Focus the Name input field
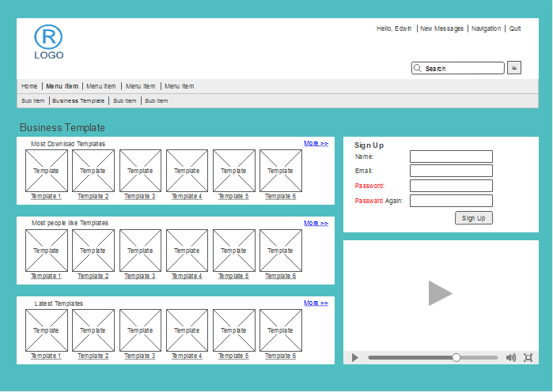 451,156
